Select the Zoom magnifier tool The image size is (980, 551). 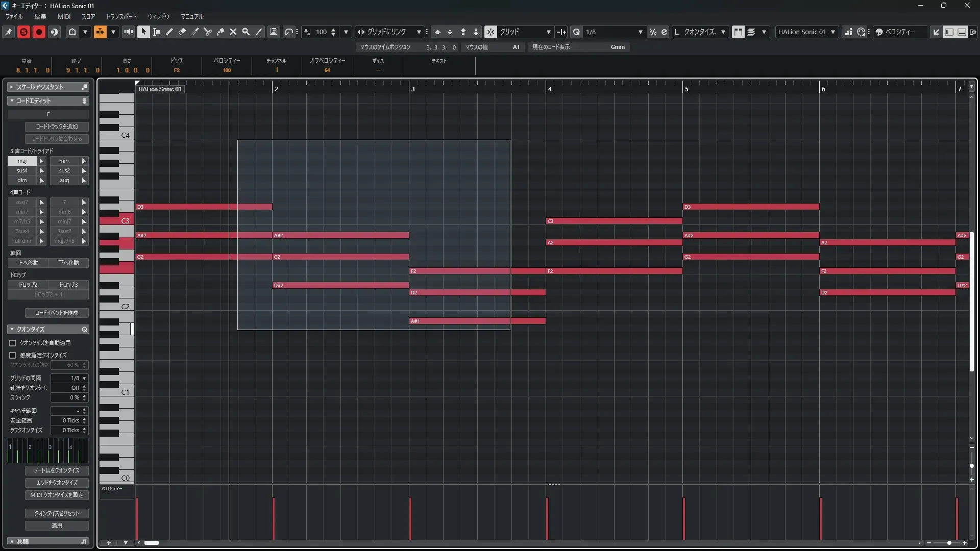point(246,32)
